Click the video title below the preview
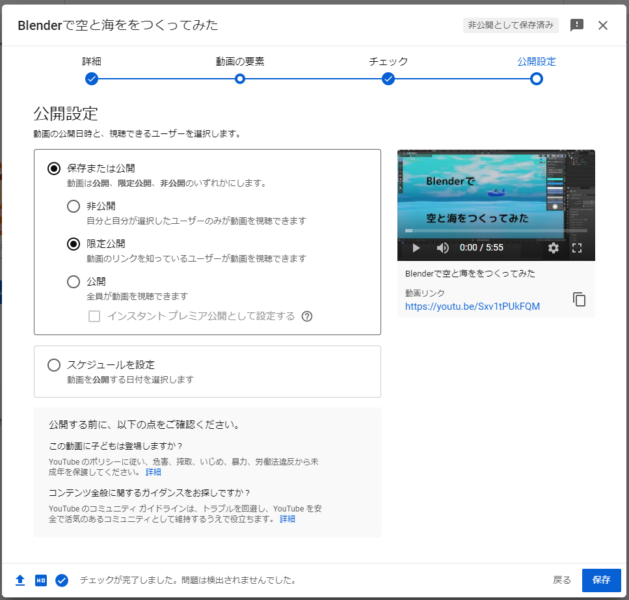The width and height of the screenshot is (629, 600). 470,274
